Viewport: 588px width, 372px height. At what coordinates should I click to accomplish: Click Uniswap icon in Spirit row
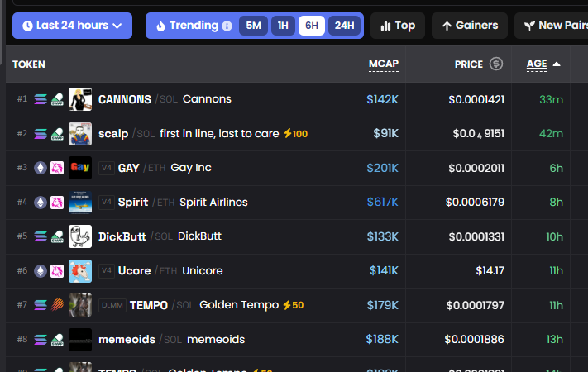[x=57, y=203]
